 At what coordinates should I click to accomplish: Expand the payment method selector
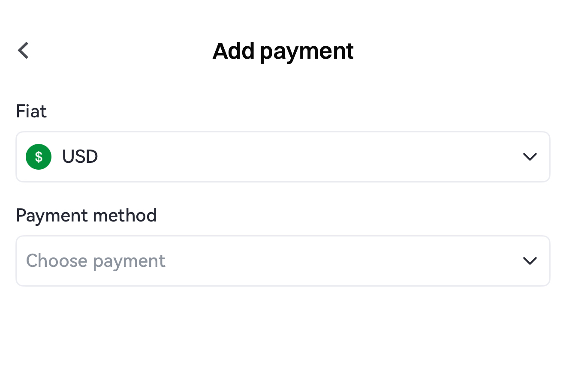tap(283, 261)
